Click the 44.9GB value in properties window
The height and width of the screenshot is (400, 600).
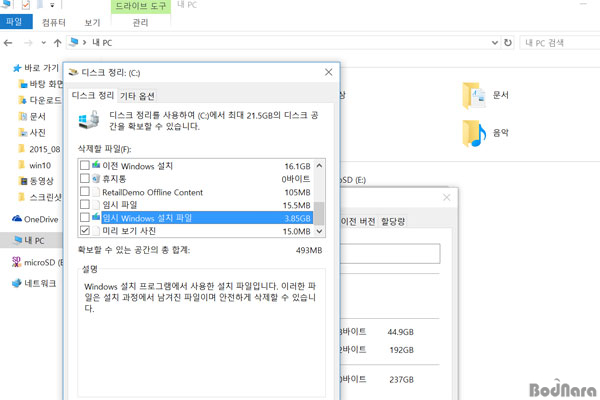tap(401, 332)
